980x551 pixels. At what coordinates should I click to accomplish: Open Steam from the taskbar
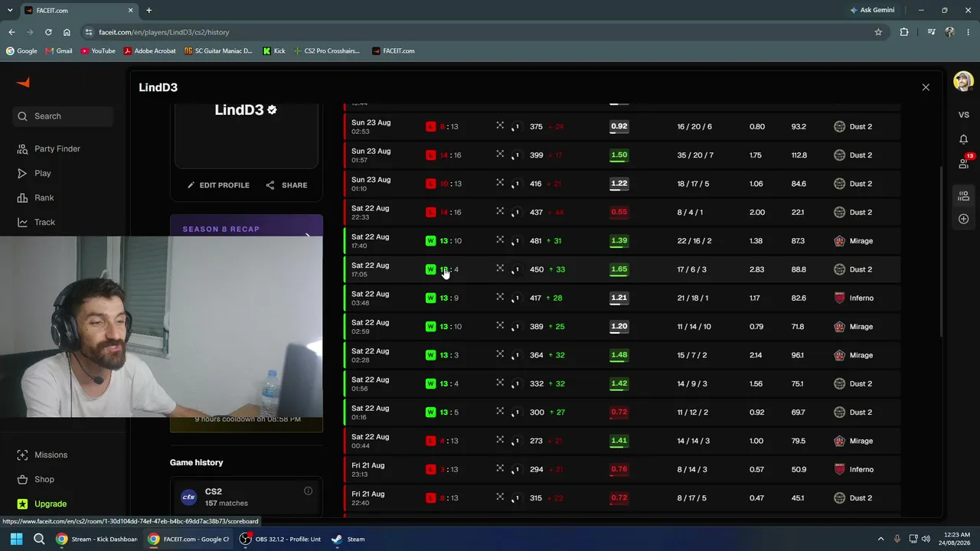pyautogui.click(x=348, y=539)
